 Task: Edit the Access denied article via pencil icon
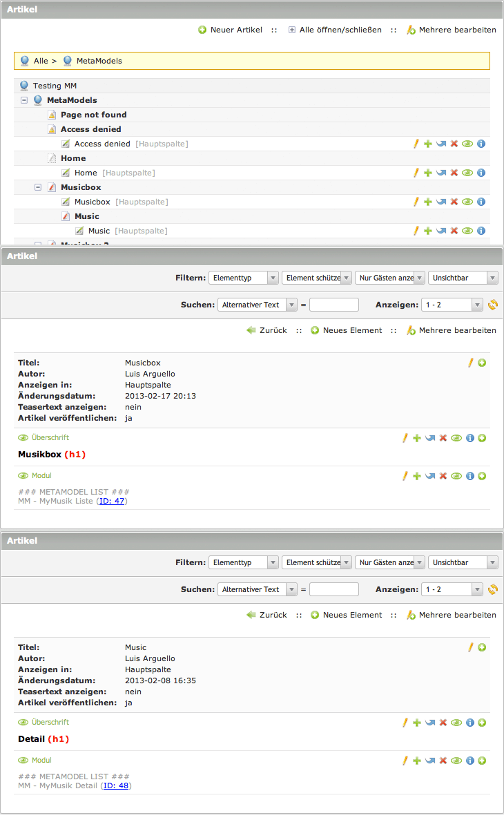click(x=416, y=144)
